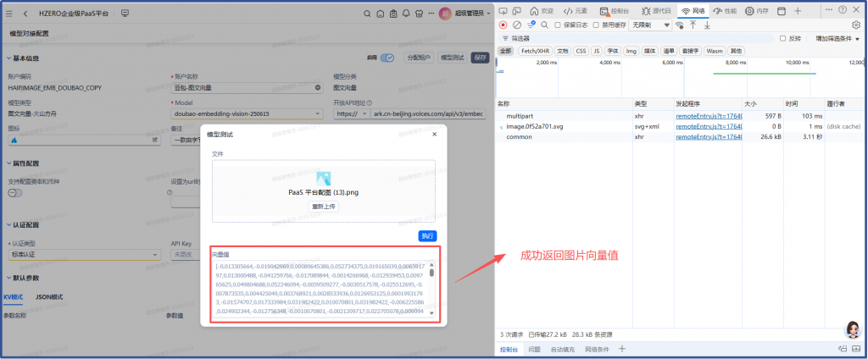Toggle the 启用 enabled switch
Screen dimensions: 868x359
point(387,58)
